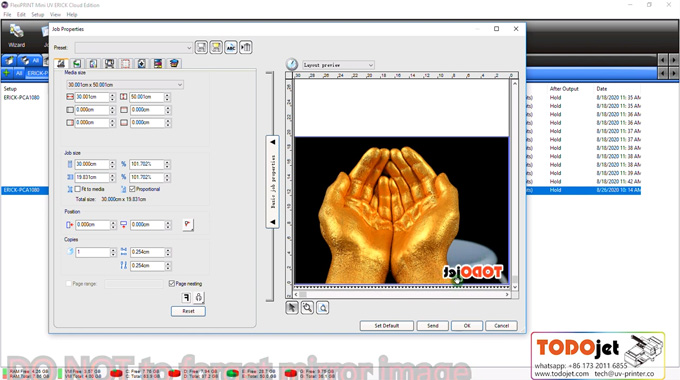The width and height of the screenshot is (680, 380).
Task: Open the red dashed-frame tab
Action: [x=125, y=63]
